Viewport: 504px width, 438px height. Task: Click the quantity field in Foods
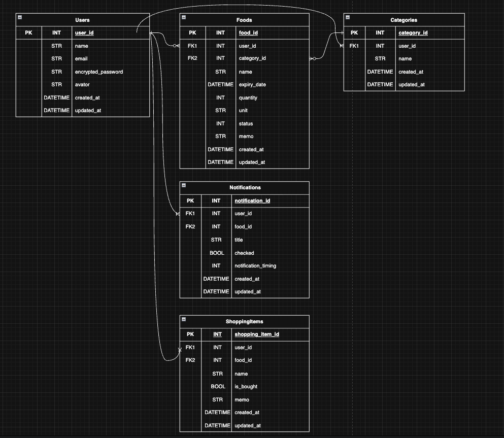point(248,97)
